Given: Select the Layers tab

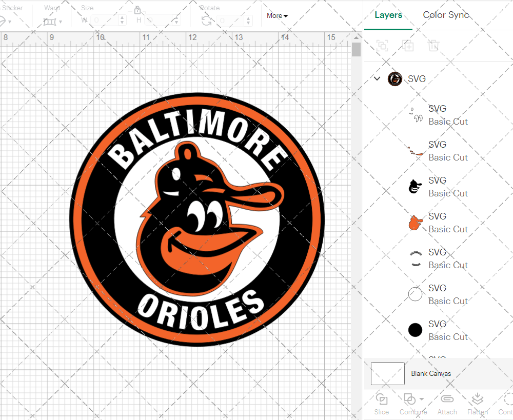Looking at the screenshot, I should click(388, 15).
